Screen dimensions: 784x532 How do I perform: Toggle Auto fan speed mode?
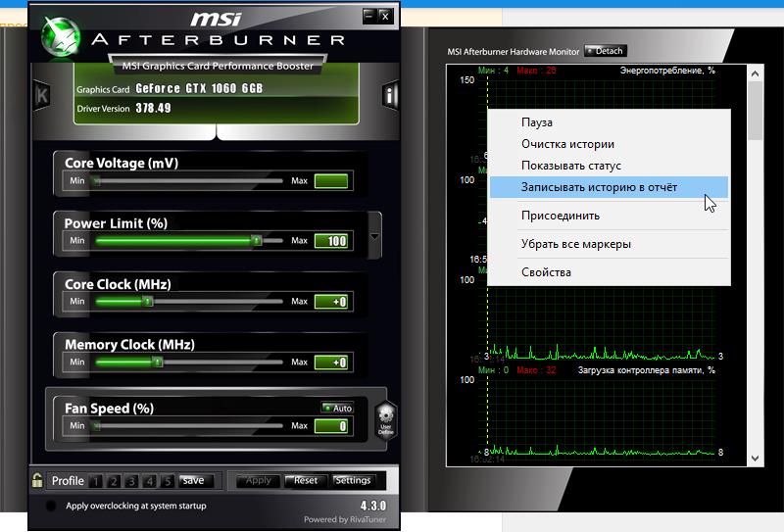coord(337,408)
